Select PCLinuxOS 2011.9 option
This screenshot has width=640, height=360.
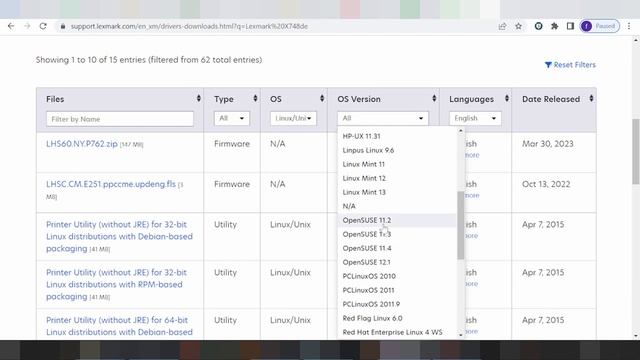(397, 304)
